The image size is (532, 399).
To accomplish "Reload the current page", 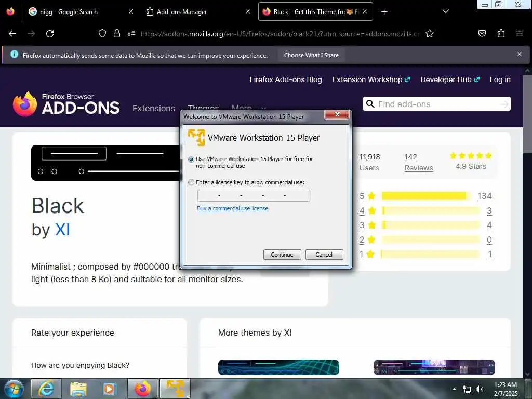I will click(x=50, y=33).
